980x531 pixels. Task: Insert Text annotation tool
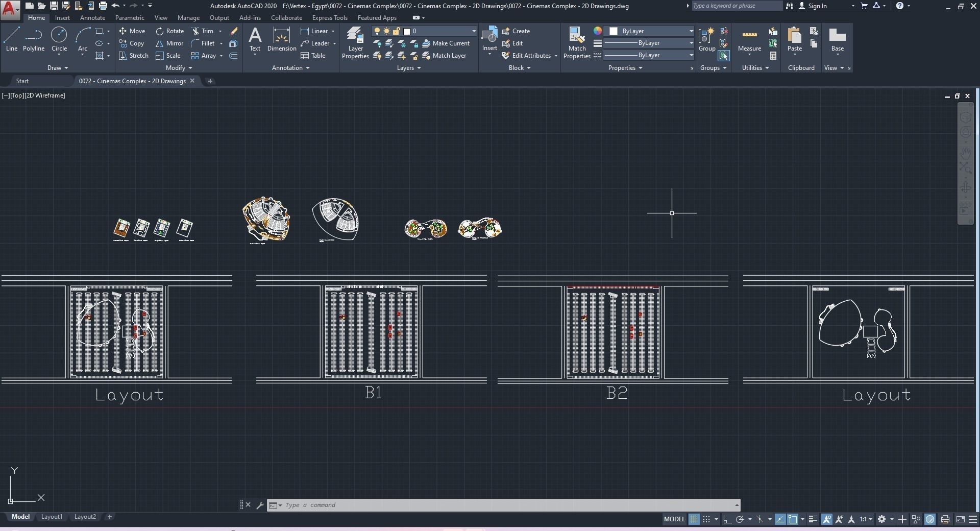(255, 39)
